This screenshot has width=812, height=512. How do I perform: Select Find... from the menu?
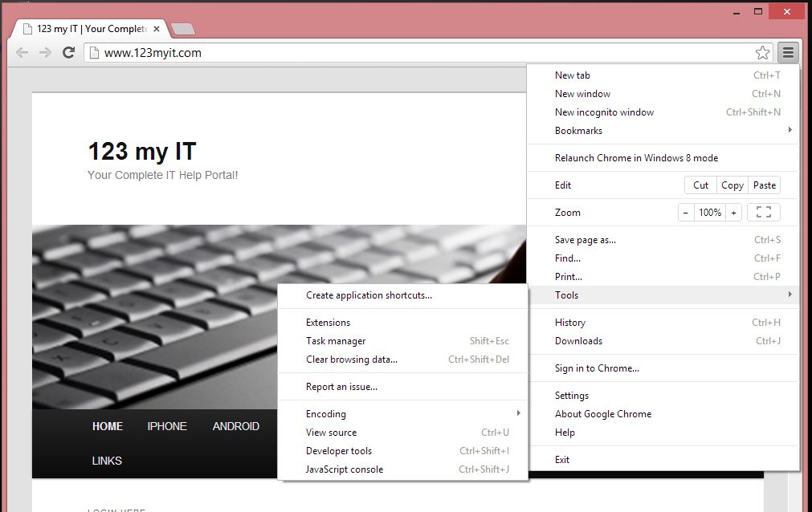point(663,258)
